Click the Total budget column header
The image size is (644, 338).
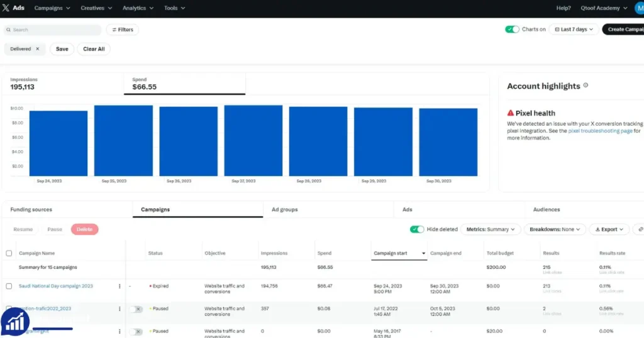500,253
